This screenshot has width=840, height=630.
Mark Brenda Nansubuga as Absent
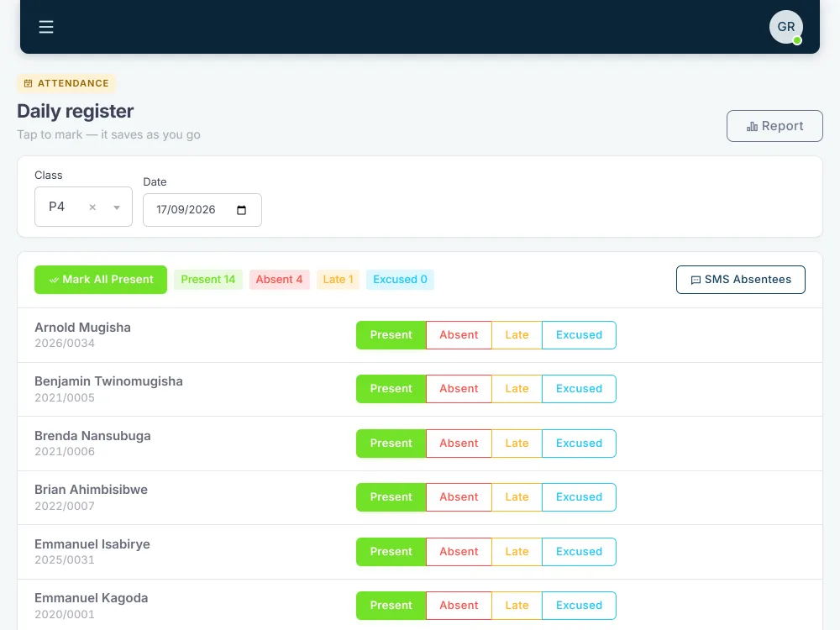click(459, 444)
